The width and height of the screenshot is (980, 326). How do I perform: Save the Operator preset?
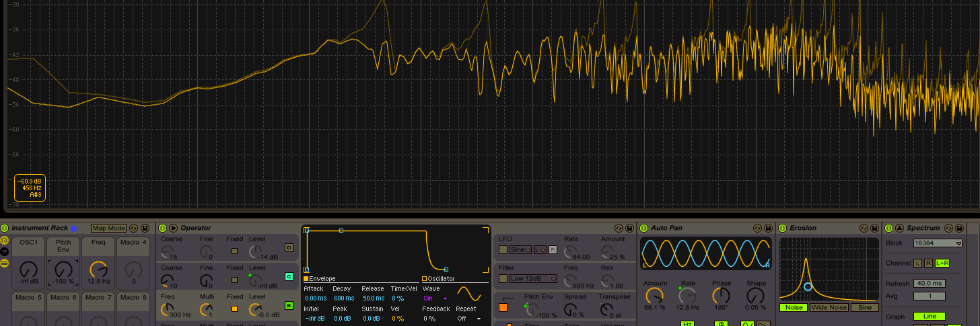click(x=629, y=229)
